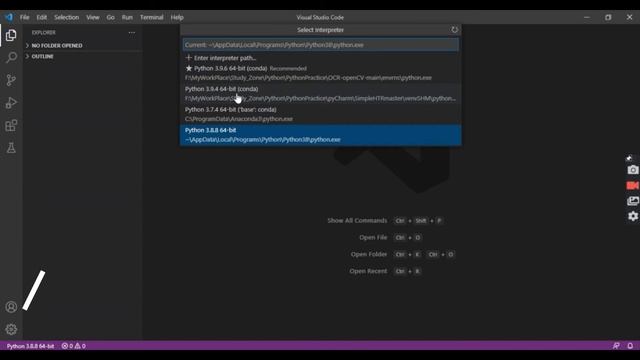The height and width of the screenshot is (360, 640).
Task: Click Python 3.8.8 64-bit in status bar
Action: pyautogui.click(x=30, y=346)
